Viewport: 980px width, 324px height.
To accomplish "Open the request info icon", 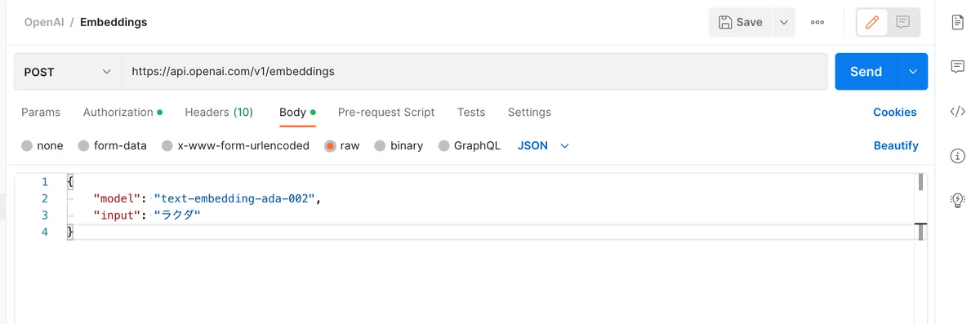I will (958, 156).
